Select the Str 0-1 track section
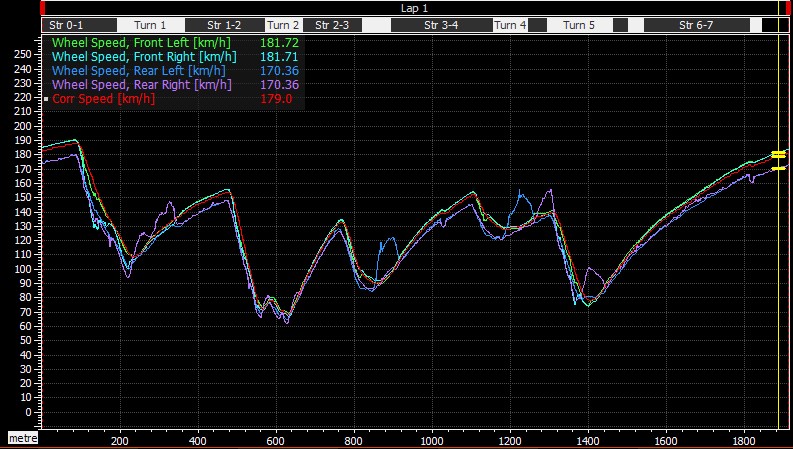 [79, 25]
